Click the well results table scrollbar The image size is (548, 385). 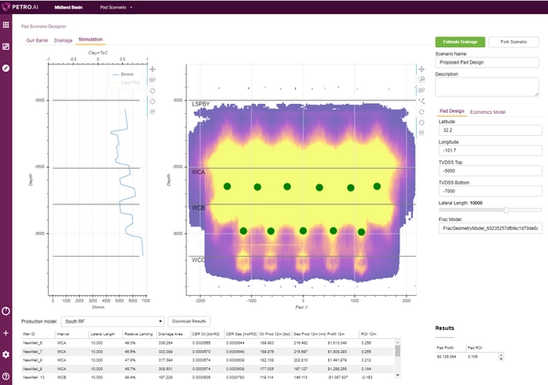pos(397,351)
